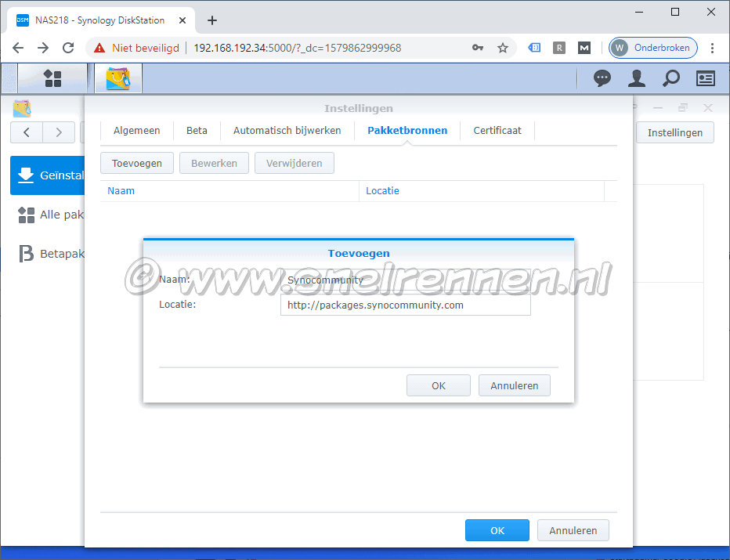Select Geïnstalleerd in the sidebar
The width and height of the screenshot is (730, 560).
click(x=48, y=175)
